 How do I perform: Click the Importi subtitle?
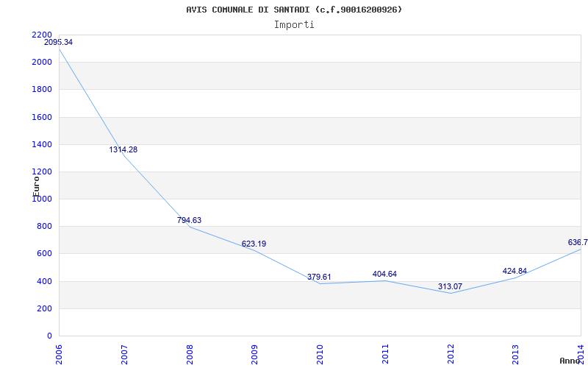coord(294,25)
